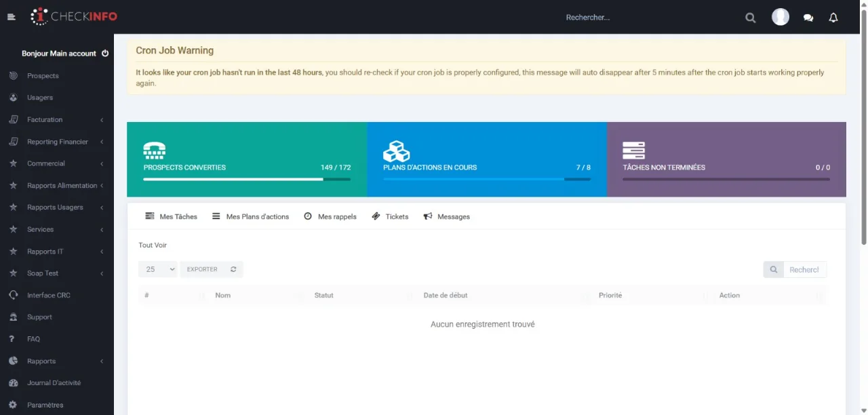Click the Plans d'actions en cours progress bar

point(487,180)
